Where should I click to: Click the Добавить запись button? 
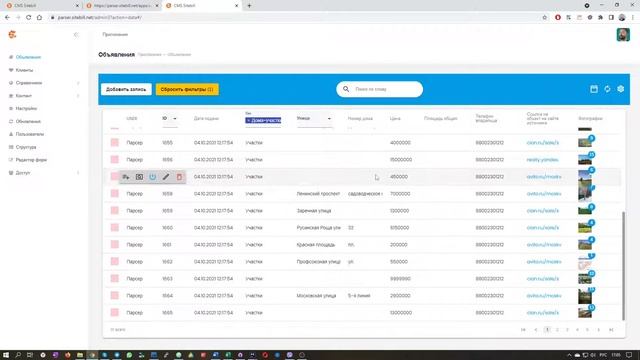tap(126, 89)
